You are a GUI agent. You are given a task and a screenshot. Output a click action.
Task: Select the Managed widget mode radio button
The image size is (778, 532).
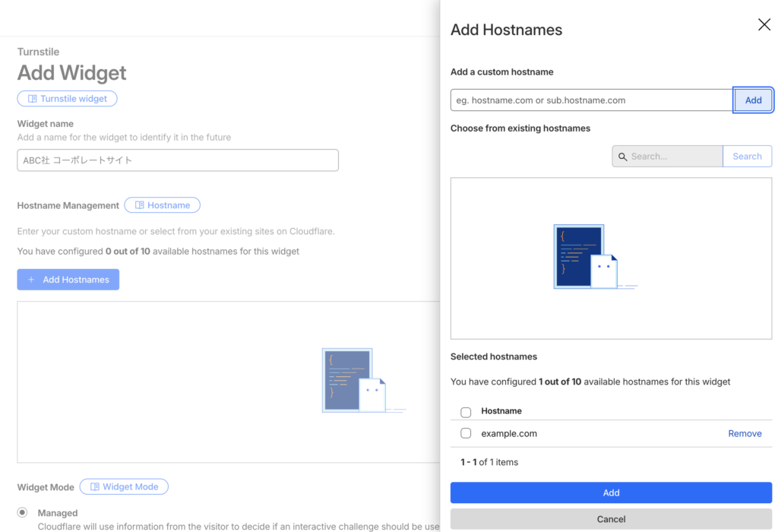point(22,513)
